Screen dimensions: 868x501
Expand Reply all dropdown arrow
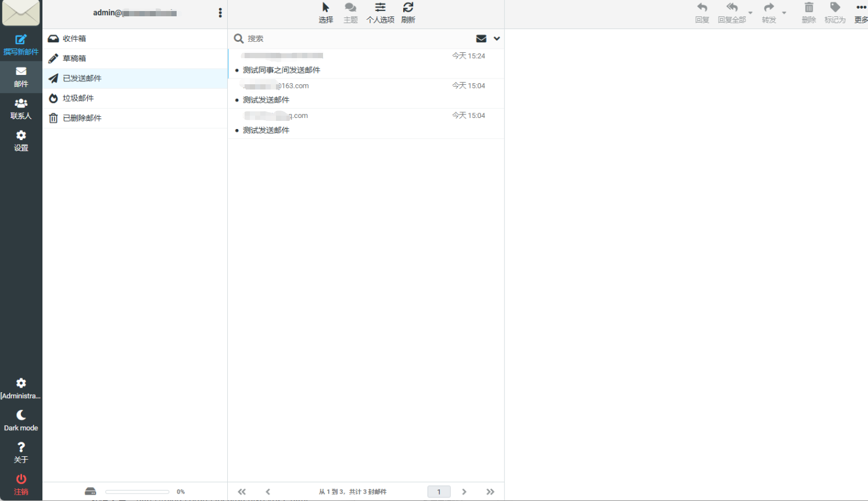pyautogui.click(x=751, y=13)
